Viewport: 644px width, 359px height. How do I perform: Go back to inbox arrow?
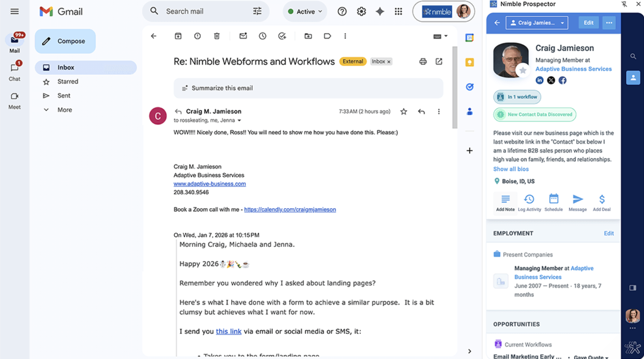pyautogui.click(x=154, y=36)
